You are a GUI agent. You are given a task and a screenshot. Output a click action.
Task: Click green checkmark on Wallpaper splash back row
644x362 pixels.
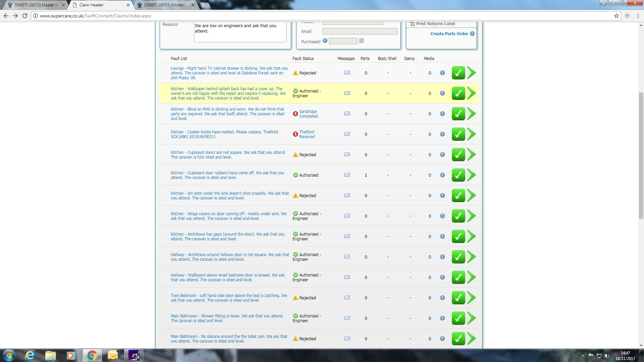(x=458, y=93)
